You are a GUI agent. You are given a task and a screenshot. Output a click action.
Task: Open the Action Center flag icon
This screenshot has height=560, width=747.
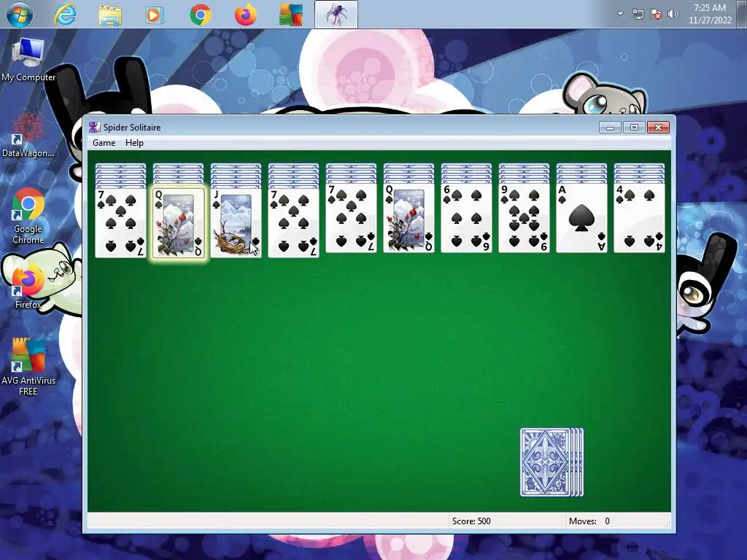656,14
